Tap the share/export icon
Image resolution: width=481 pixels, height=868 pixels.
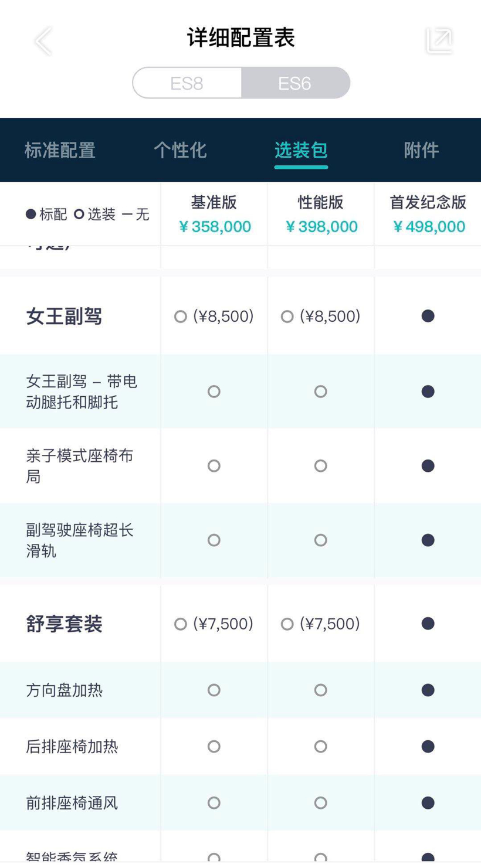[x=439, y=40]
